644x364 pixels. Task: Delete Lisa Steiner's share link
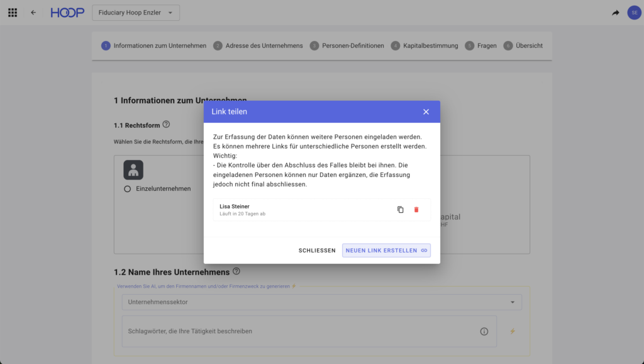pyautogui.click(x=416, y=210)
